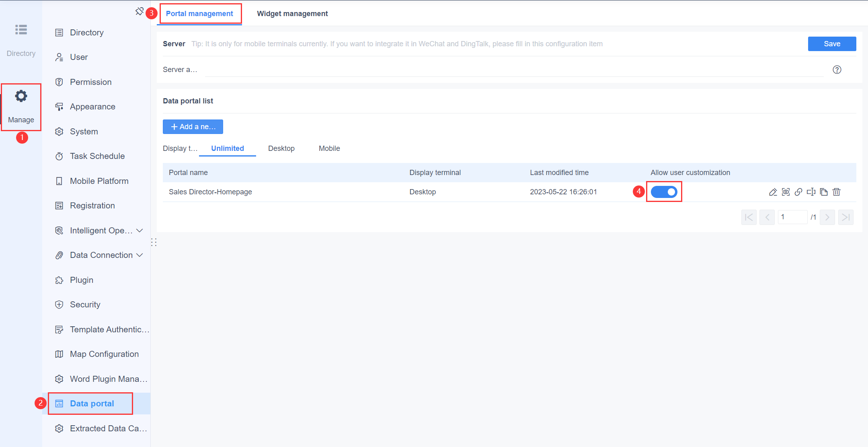The height and width of the screenshot is (447, 868).
Task: Switch to the Widget management tab
Action: click(292, 13)
